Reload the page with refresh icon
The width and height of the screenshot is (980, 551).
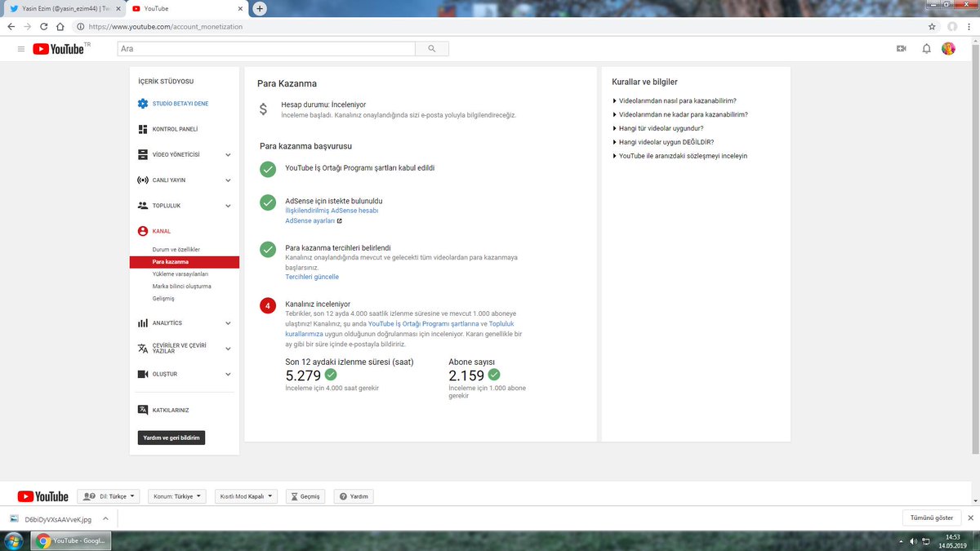click(x=44, y=26)
